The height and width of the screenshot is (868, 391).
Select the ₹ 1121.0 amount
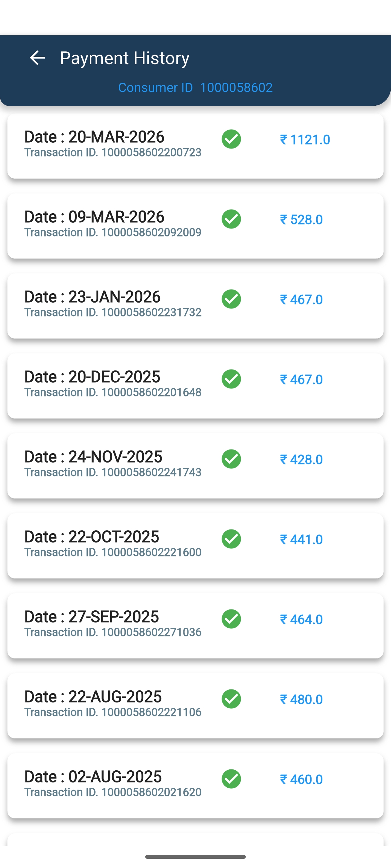[305, 139]
